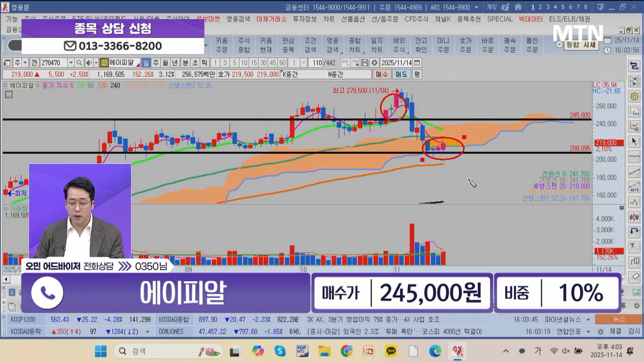Image resolution: width=644 pixels, height=362 pixels.
Task: Open chart settings with the gear icon
Action: pos(635,96)
